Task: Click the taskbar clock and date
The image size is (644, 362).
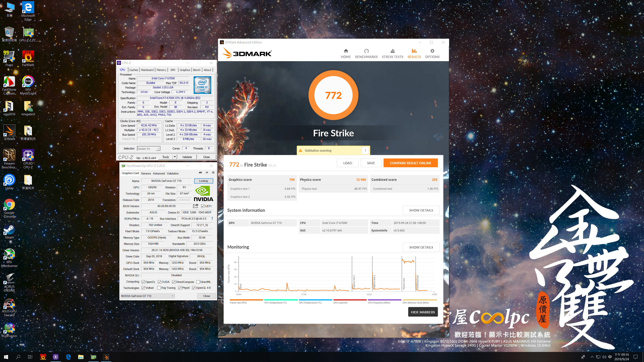Action: [622, 357]
